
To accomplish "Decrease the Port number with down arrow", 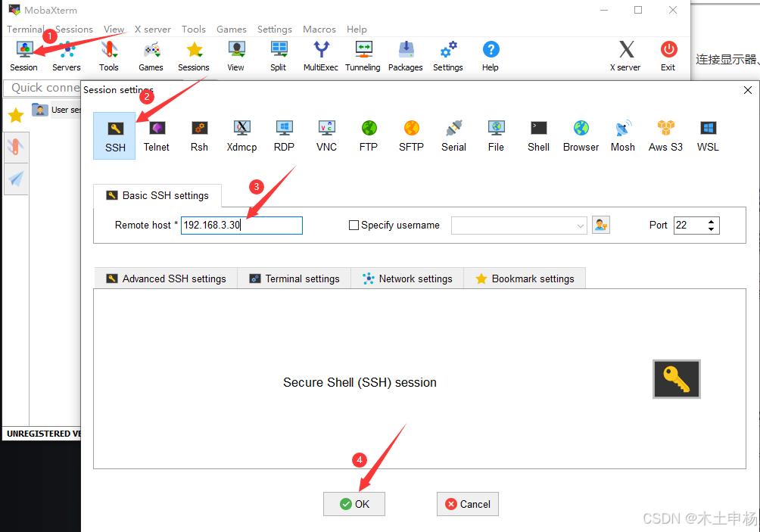I will click(711, 229).
